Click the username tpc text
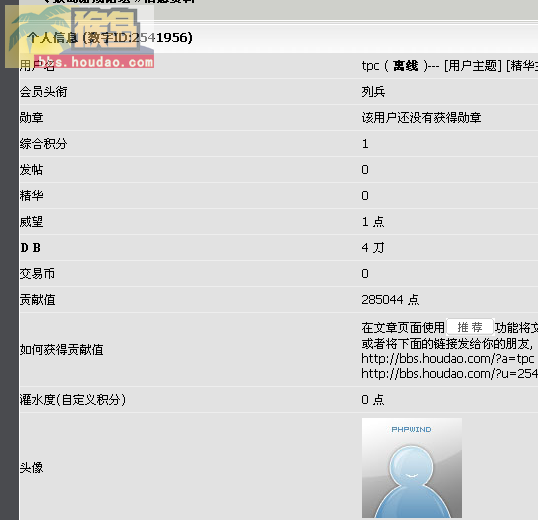Image resolution: width=538 pixels, height=520 pixels. coord(370,66)
